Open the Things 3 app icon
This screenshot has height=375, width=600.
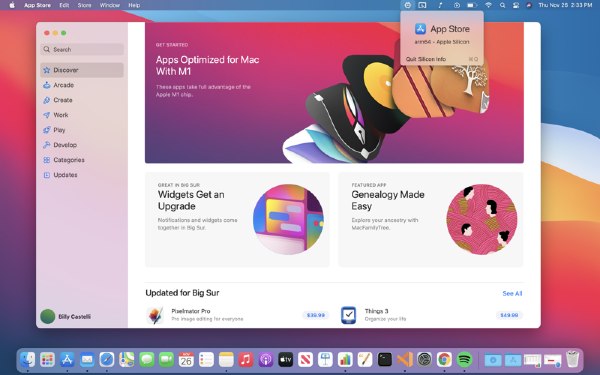[x=349, y=315]
